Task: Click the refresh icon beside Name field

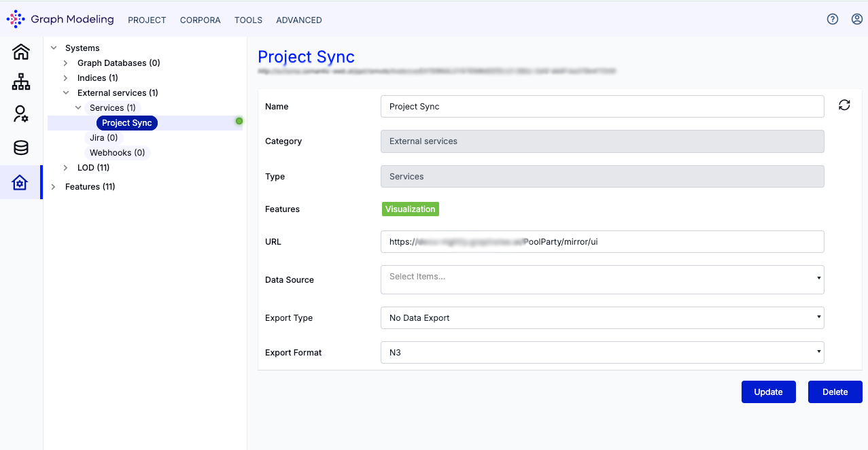Action: (844, 105)
